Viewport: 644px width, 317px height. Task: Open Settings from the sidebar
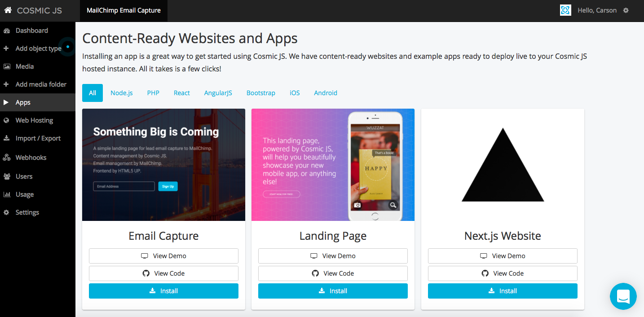coord(38,212)
